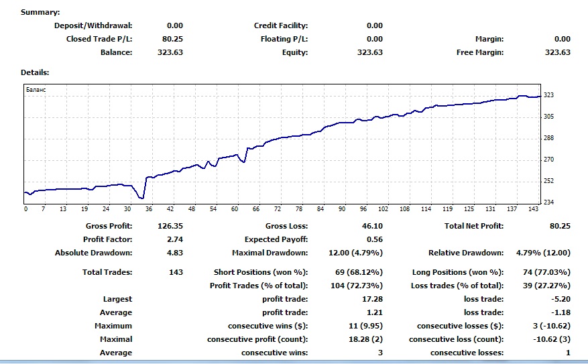Click the average consecutive losses value 1
Screen dimensions: 588x364
pyautogui.click(x=568, y=353)
